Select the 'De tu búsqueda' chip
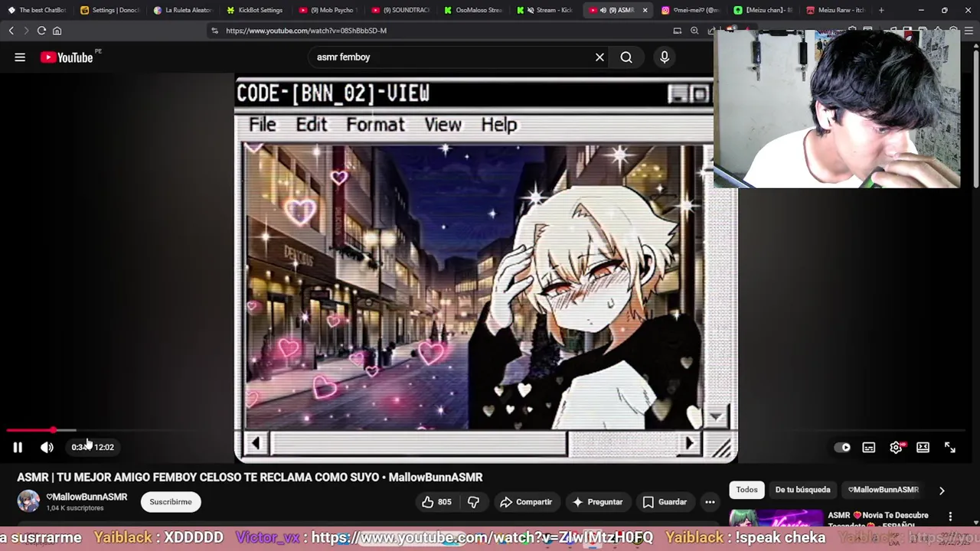Screen dimensions: 980x551 point(802,490)
